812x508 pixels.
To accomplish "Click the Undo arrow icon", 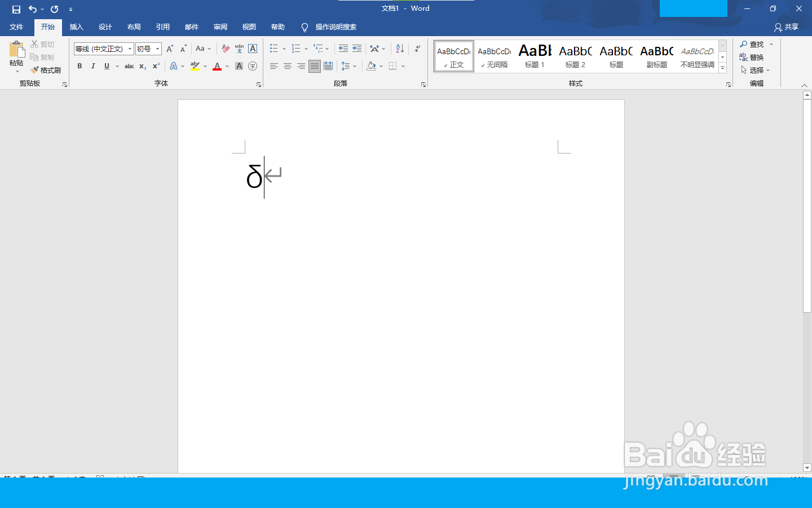I will coord(33,9).
